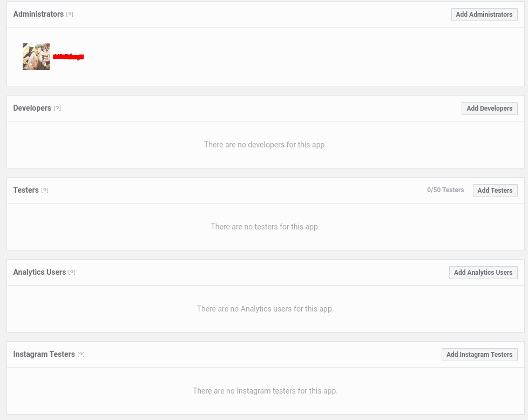
Task: Click the "no testers for this app" message
Action: coord(265,227)
